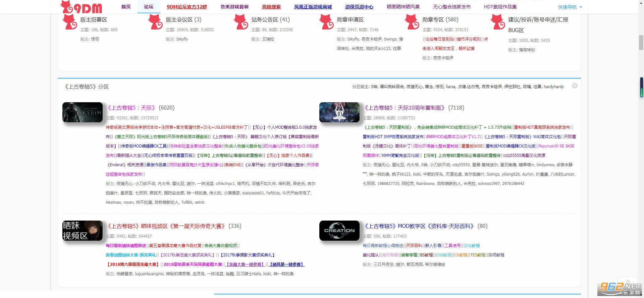The image size is (644, 298).
Task: Open 猫币评分规则 link under 勋章专区
Action: pyautogui.click(x=469, y=39)
